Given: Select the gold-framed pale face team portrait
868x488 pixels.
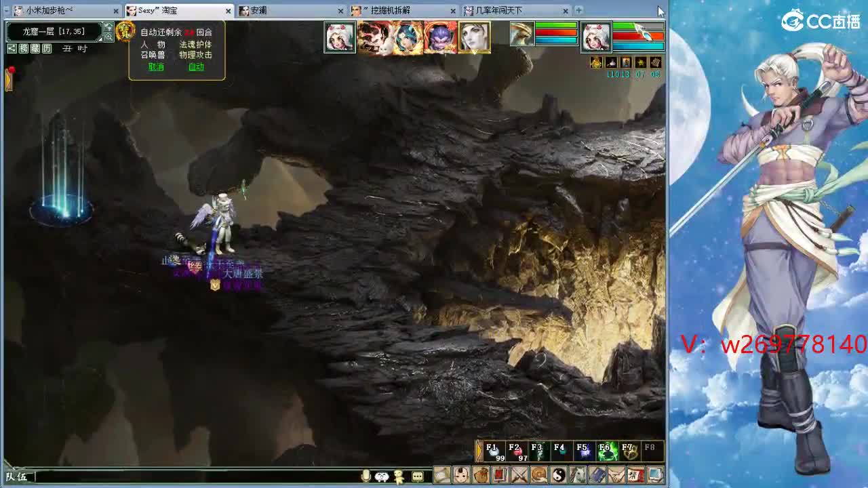Looking at the screenshot, I should click(x=475, y=37).
